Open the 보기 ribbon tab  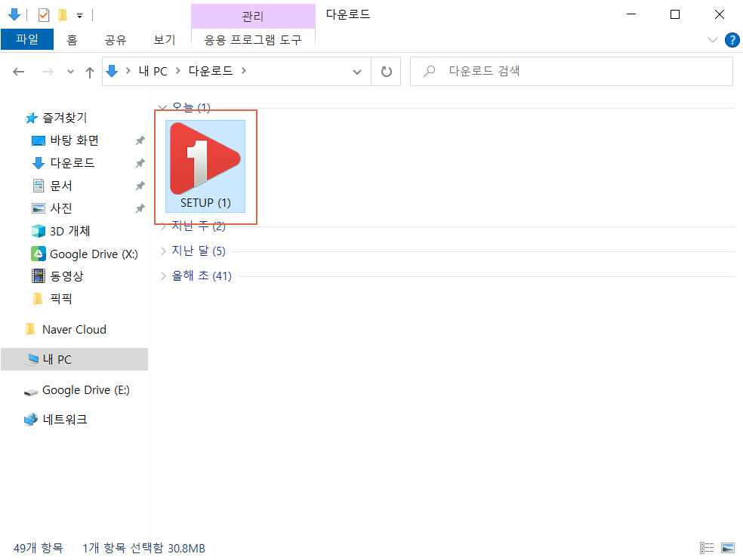click(x=165, y=40)
